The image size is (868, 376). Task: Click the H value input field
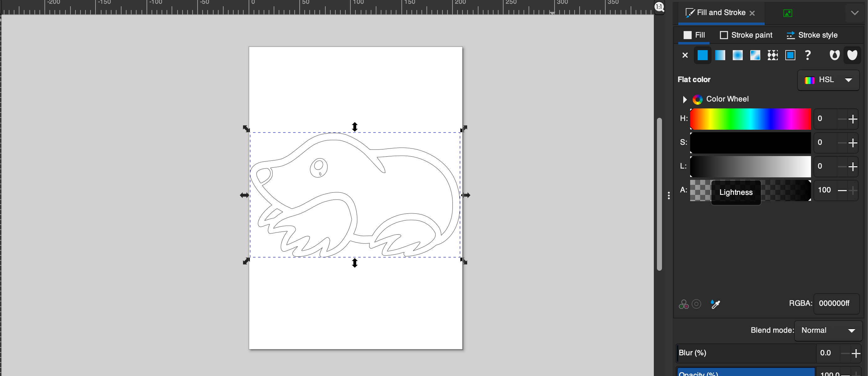(825, 119)
